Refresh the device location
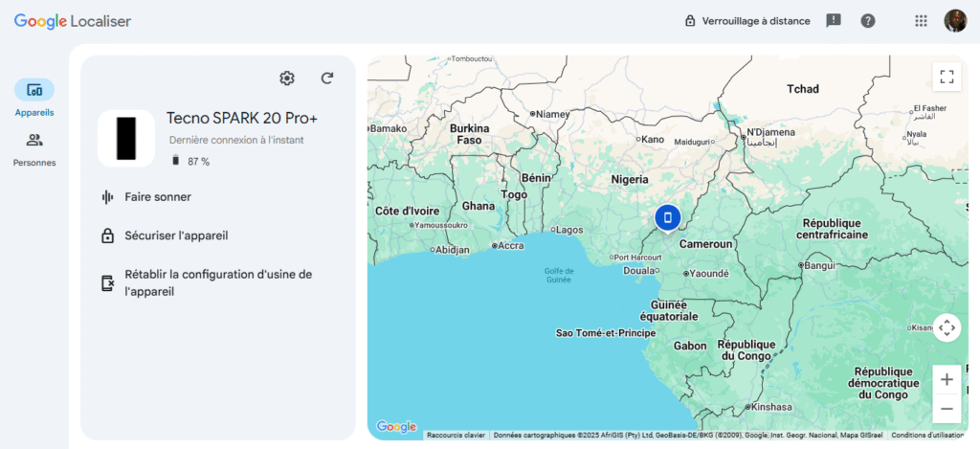 tap(327, 79)
